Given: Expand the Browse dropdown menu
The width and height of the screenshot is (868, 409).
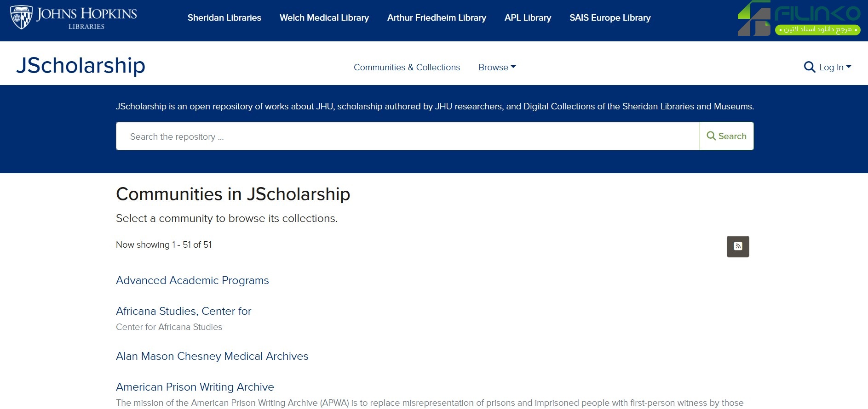Looking at the screenshot, I should point(497,67).
